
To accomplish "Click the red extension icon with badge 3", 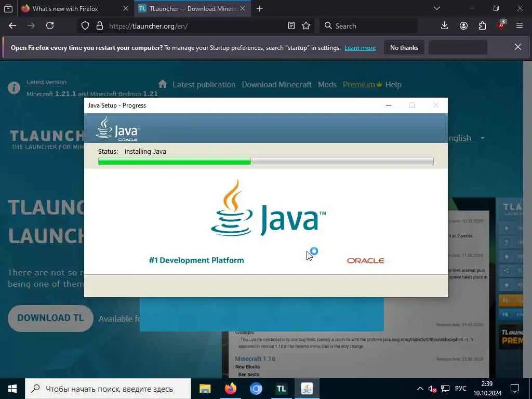I will point(501,25).
